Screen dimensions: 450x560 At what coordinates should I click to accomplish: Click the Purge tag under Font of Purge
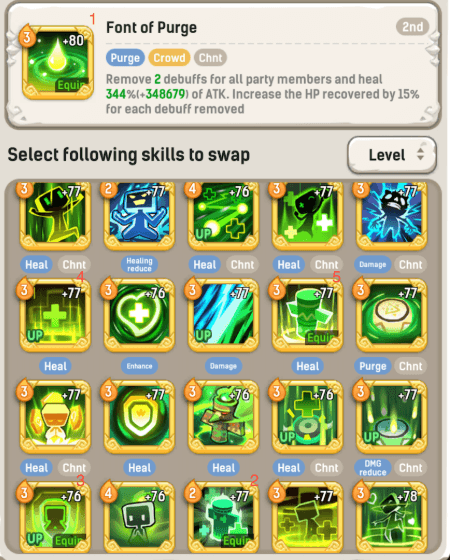[x=125, y=58]
